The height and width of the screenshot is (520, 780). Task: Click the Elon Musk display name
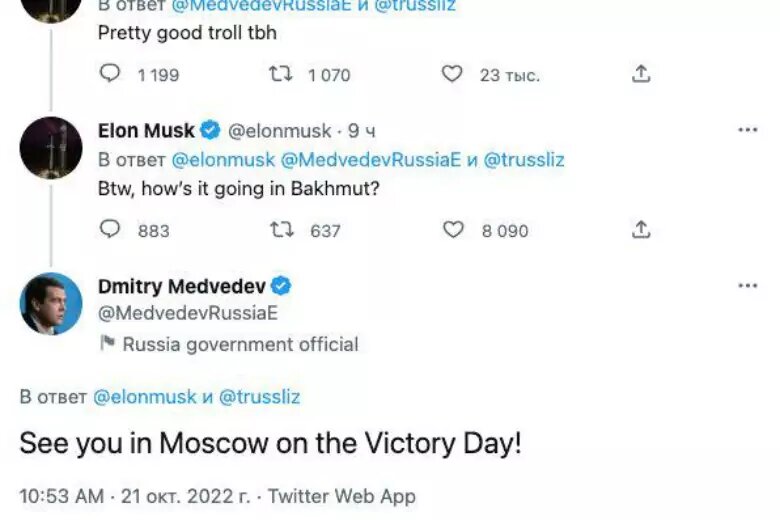pyautogui.click(x=146, y=131)
